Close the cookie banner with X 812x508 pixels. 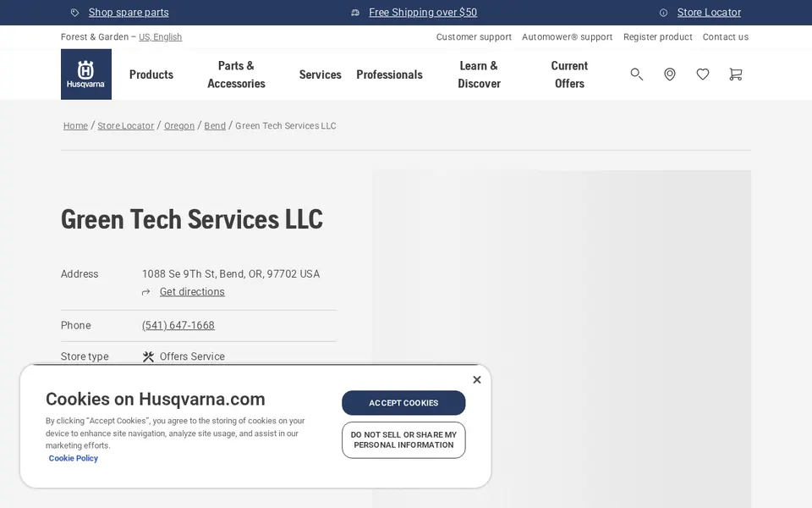point(477,380)
